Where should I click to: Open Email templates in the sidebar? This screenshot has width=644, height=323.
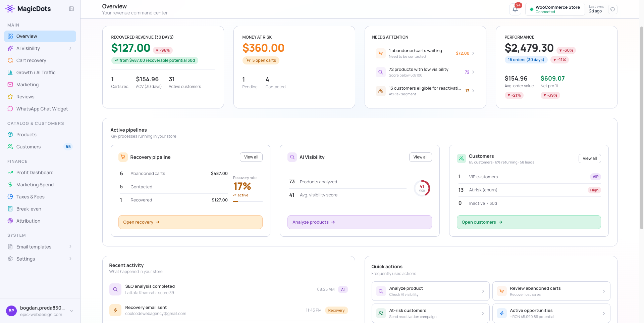click(x=40, y=247)
